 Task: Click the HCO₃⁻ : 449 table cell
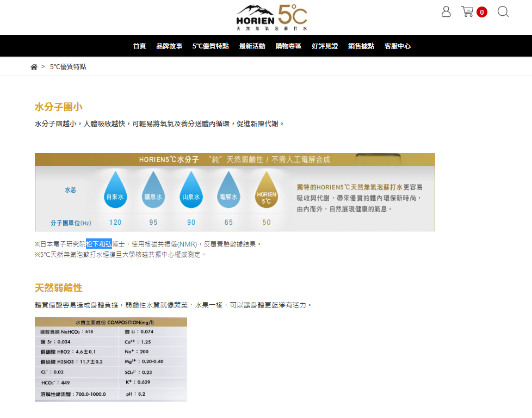pyautogui.click(x=55, y=383)
